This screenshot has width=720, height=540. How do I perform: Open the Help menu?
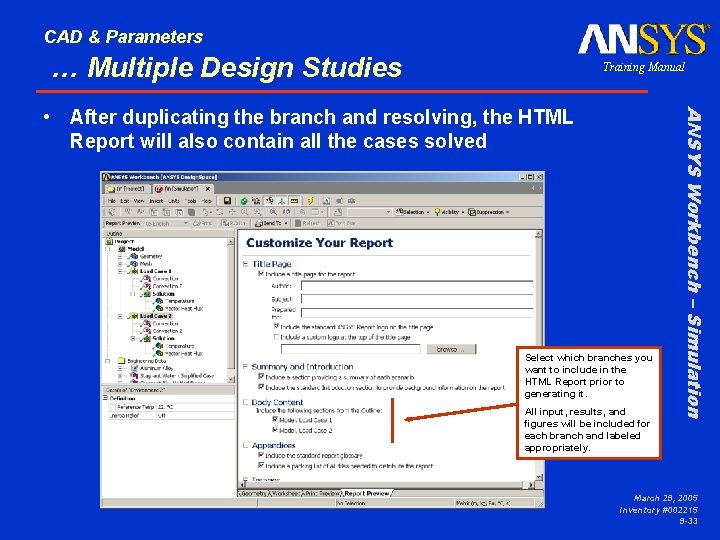coord(207,201)
